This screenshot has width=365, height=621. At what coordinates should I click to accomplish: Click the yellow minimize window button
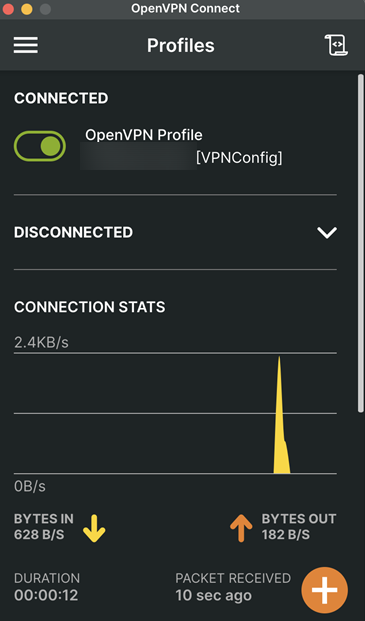tap(27, 9)
